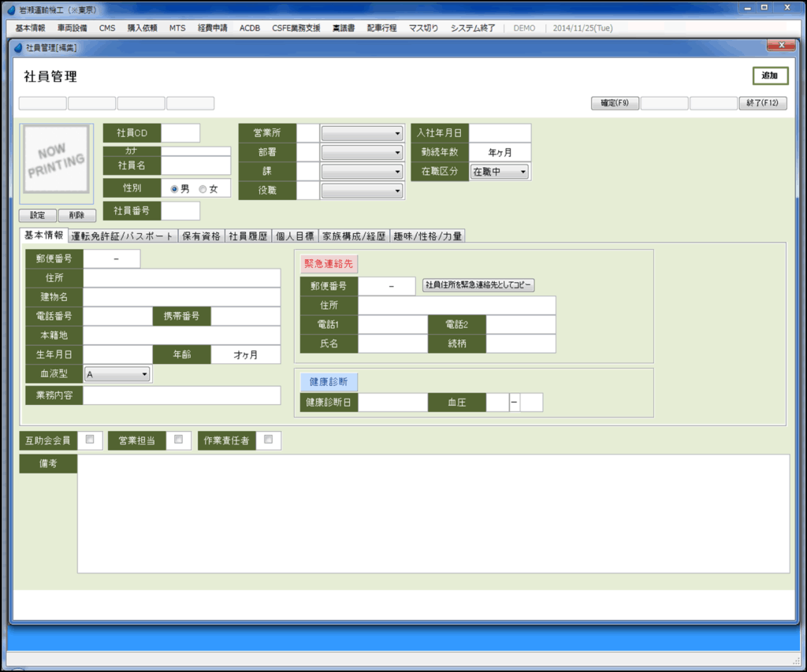Click the NOW PRINTING photo placeholder
Viewport: 807px width, 672px height.
click(56, 161)
